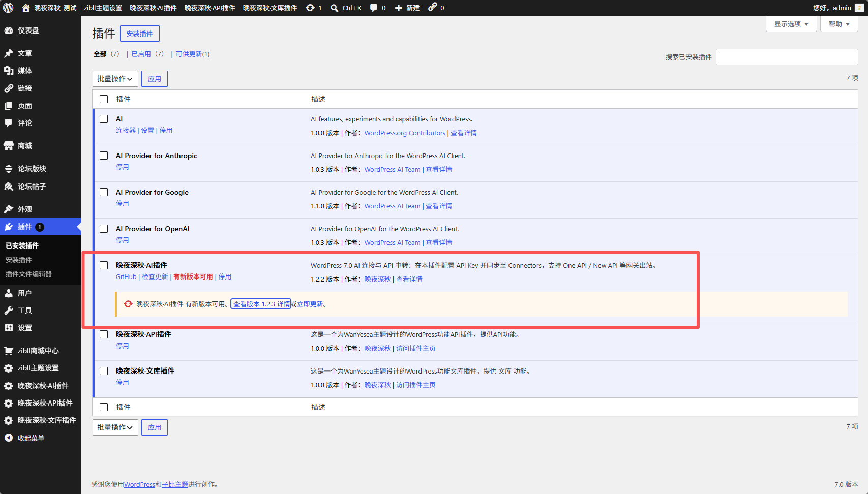Open the Ctrl+K command search icon
This screenshot has width=868, height=494.
(x=334, y=8)
